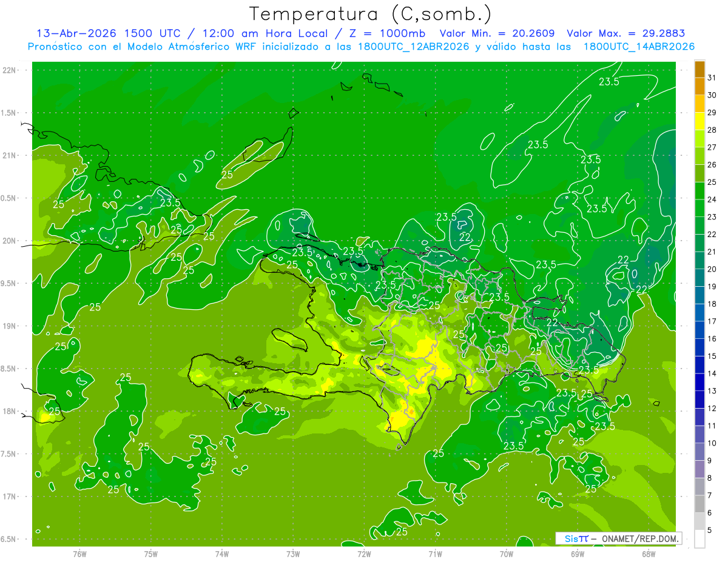Select the 18N latitude axis label

click(8, 411)
